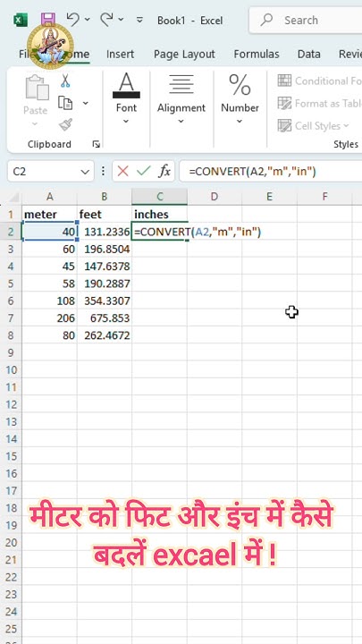This screenshot has height=644, width=362.
Task: Click inside the formula bar text
Action: (x=252, y=172)
